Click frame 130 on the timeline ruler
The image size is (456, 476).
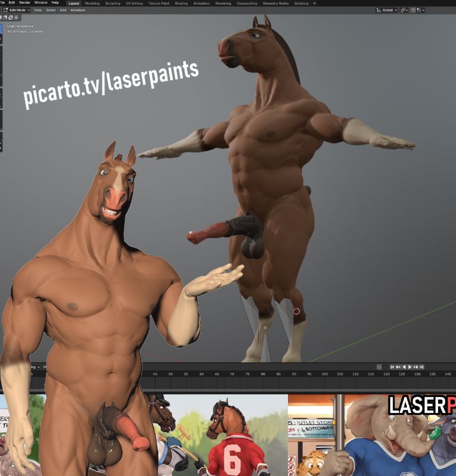point(417,375)
